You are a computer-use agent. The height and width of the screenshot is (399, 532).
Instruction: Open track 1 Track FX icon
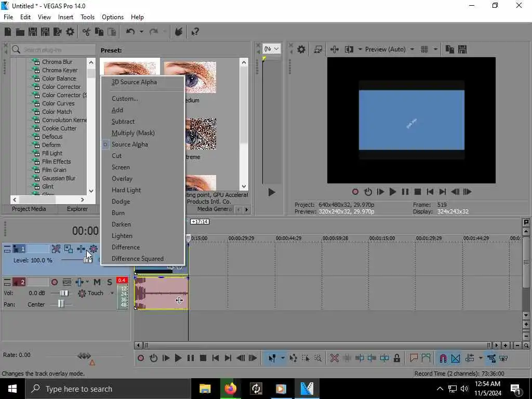coord(81,249)
